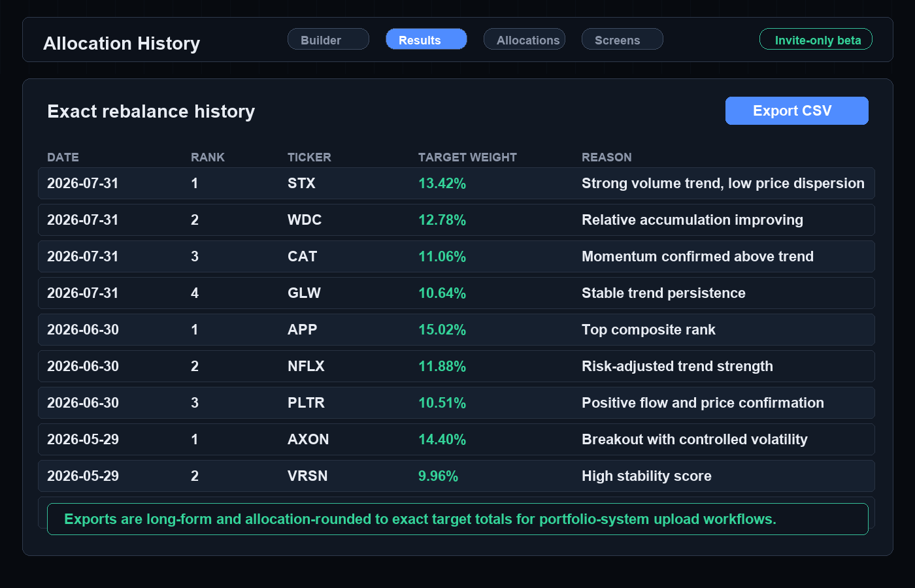Viewport: 915px width, 588px height.
Task: Click 'Top composite rank' reason
Action: click(x=648, y=330)
